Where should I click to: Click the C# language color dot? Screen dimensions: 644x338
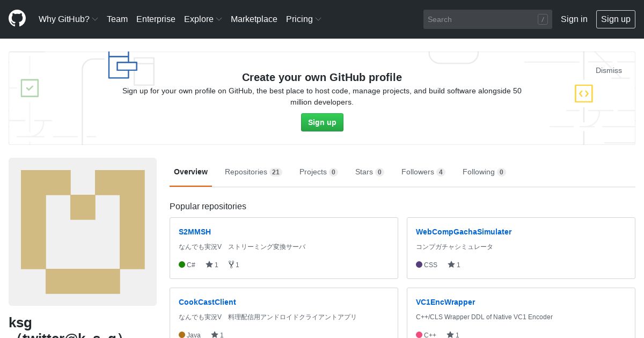point(182,264)
